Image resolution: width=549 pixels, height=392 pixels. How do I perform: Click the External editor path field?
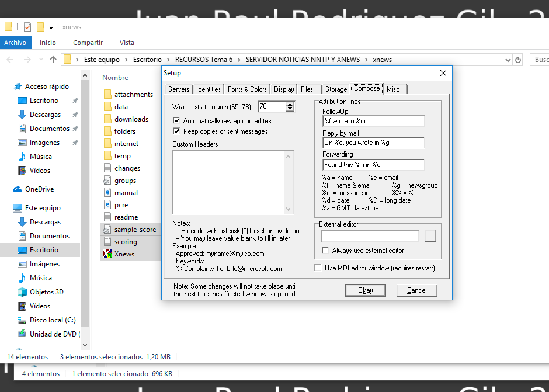370,236
